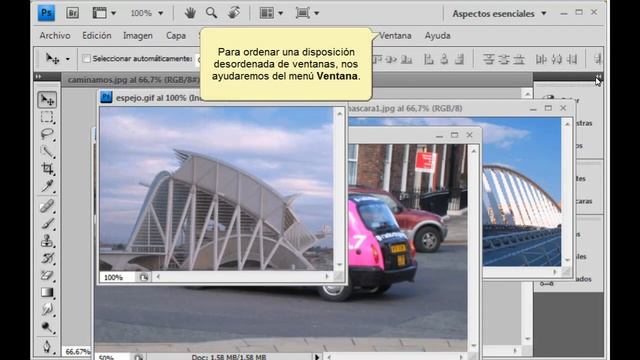Click espejo.gif horizontal scrollbar left arrow
The width and height of the screenshot is (640, 360).
[x=158, y=277]
